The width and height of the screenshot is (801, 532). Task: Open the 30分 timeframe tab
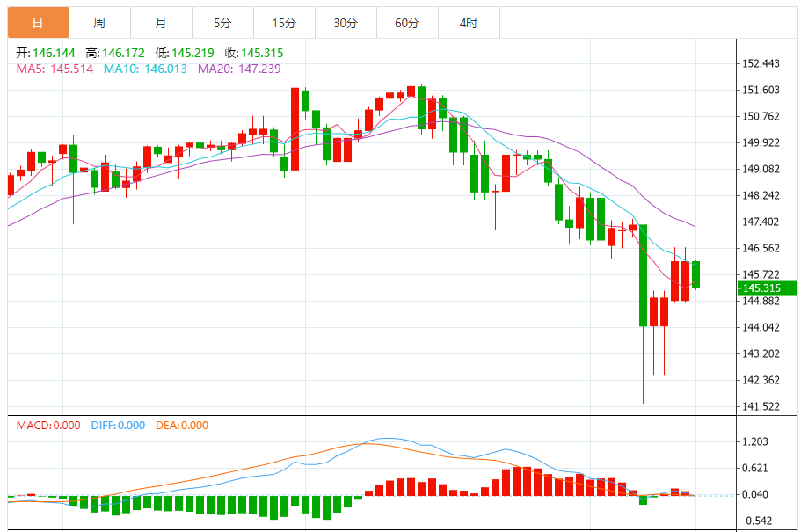[346, 23]
